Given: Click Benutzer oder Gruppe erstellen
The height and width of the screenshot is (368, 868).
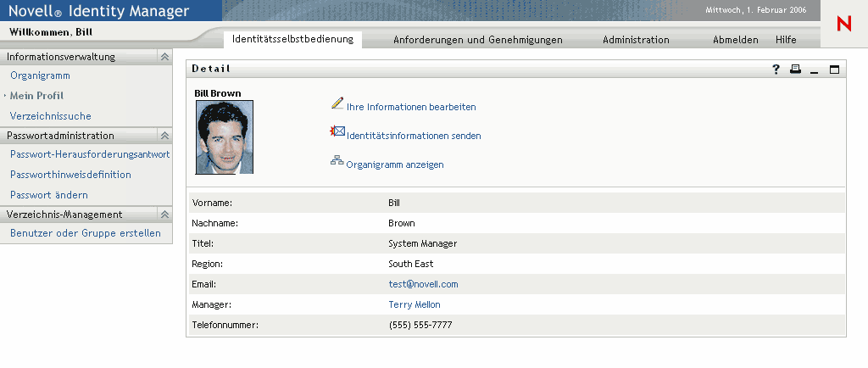Looking at the screenshot, I should (x=86, y=233).
